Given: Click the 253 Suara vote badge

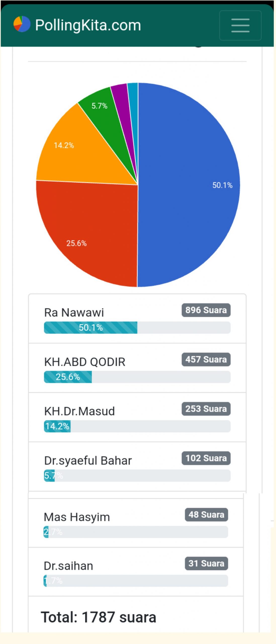Looking at the screenshot, I should click(206, 409).
